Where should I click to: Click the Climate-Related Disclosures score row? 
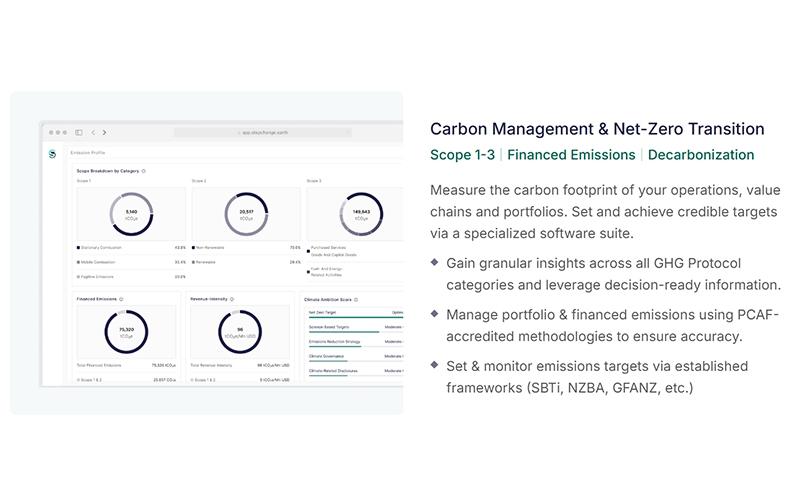click(x=356, y=372)
